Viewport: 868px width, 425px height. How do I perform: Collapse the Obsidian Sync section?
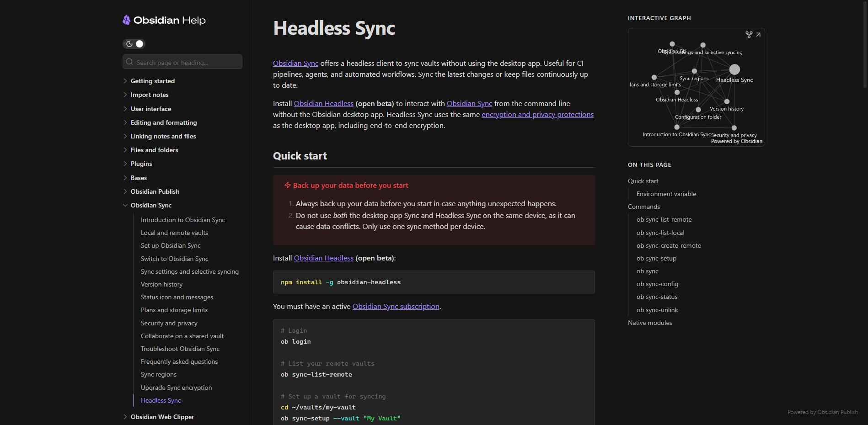click(125, 206)
